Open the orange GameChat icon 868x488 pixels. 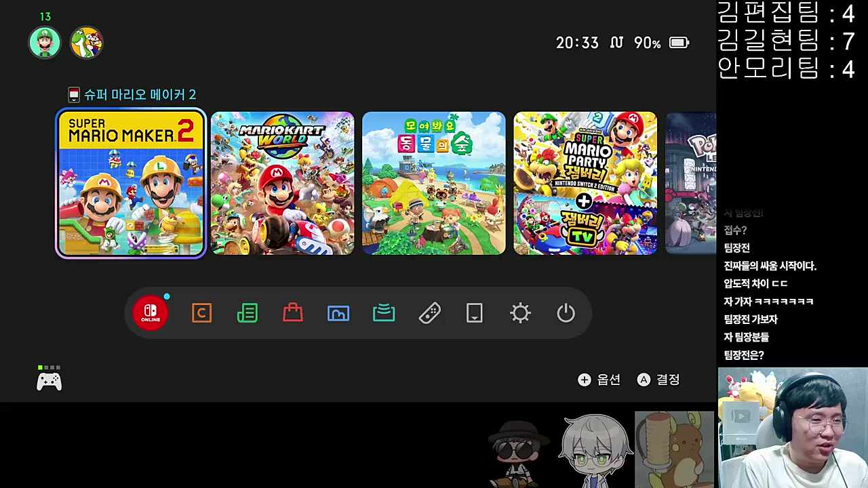click(x=201, y=313)
